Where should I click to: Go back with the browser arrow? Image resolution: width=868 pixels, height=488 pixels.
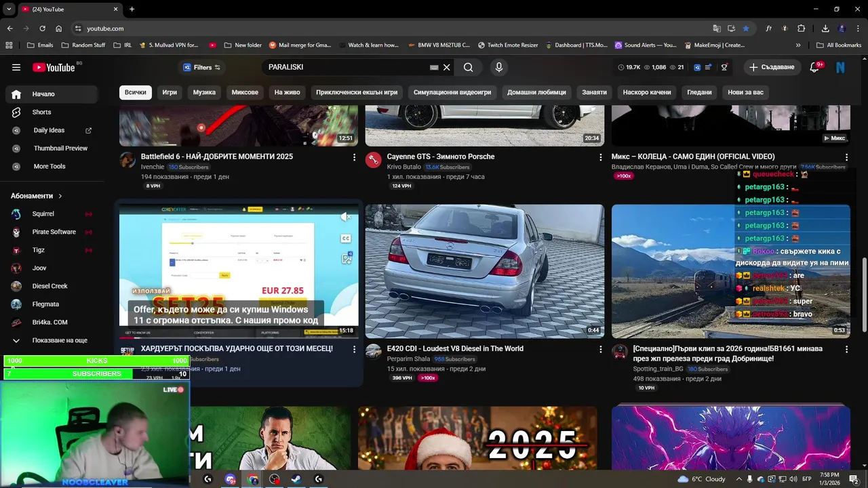(9, 28)
